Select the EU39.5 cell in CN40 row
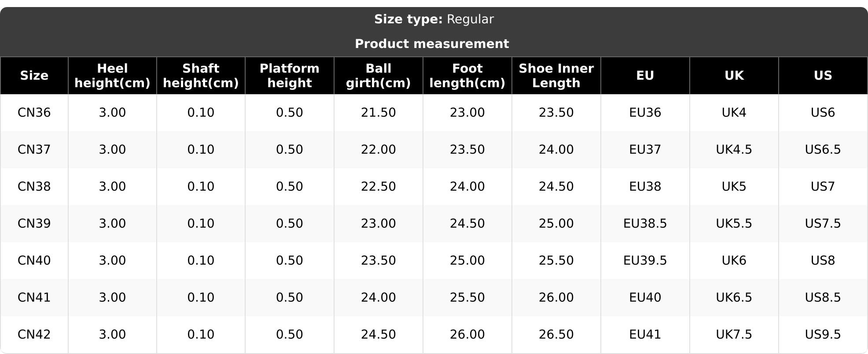Screen dimensions: 868x354 [645, 261]
